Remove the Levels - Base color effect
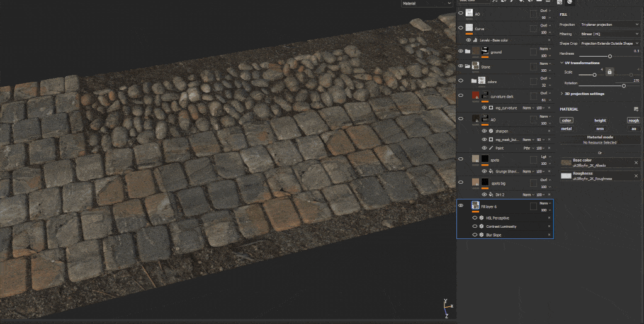644x324 pixels. pos(549,40)
